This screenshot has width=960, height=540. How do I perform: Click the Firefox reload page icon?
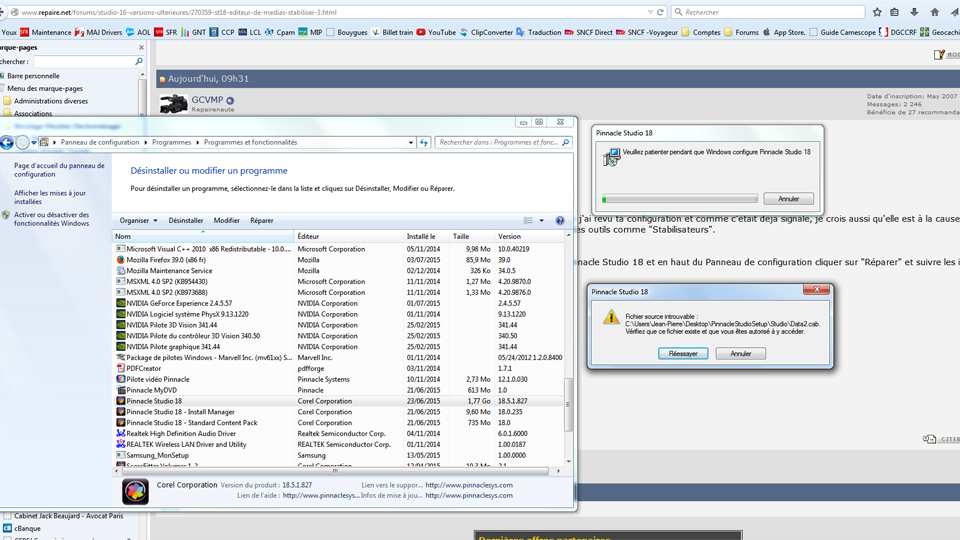[x=660, y=12]
